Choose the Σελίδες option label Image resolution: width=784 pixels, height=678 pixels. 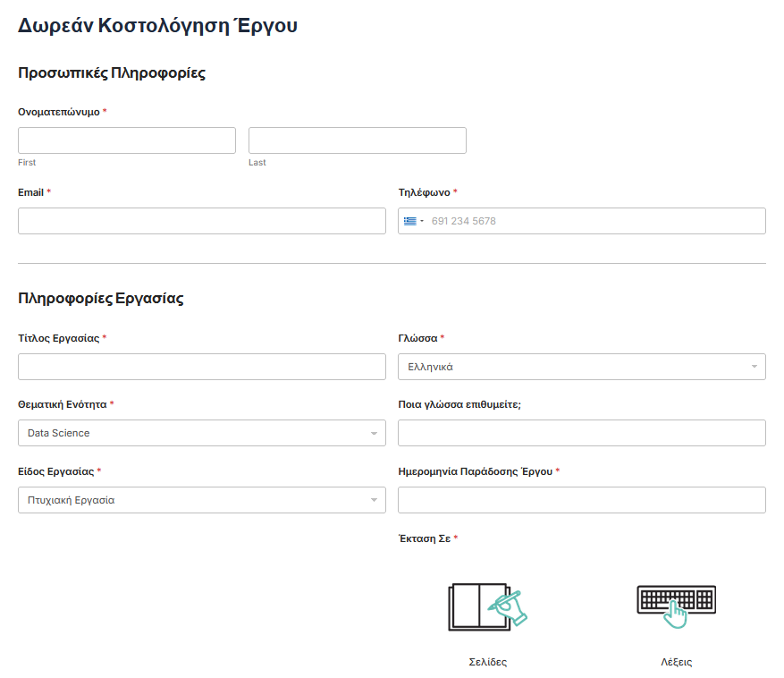(x=487, y=663)
